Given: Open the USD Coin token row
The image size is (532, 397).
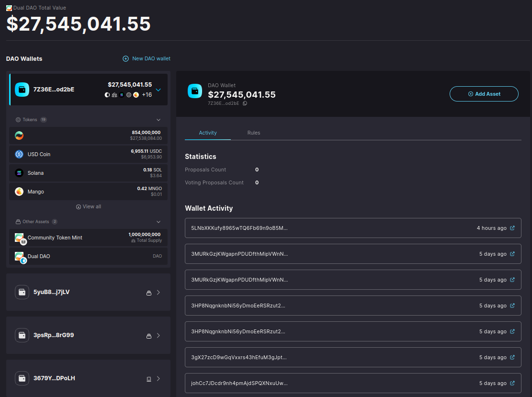Looking at the screenshot, I should [88, 154].
